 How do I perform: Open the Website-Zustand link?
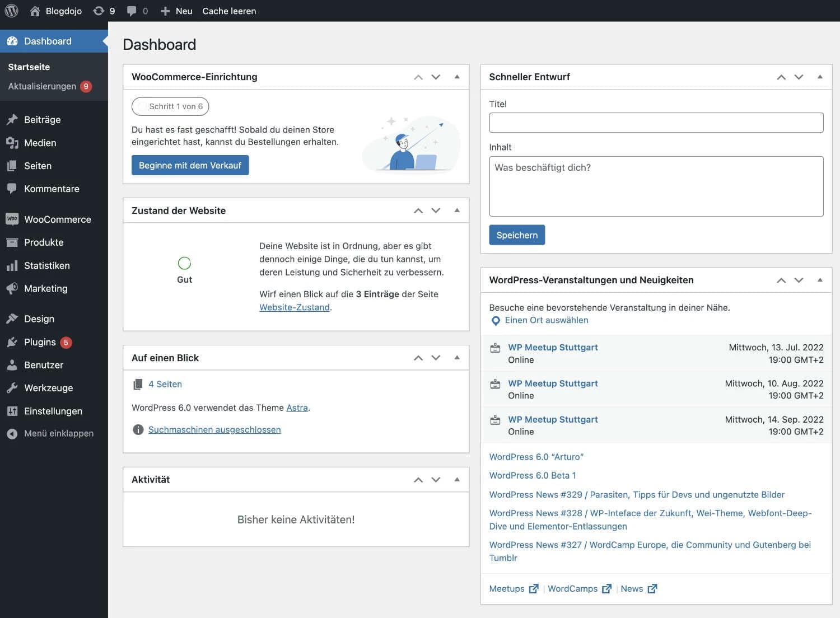tap(295, 307)
